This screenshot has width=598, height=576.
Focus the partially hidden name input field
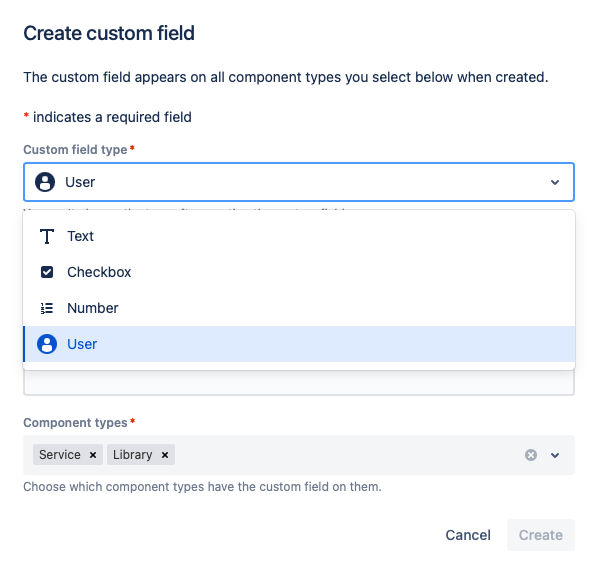(x=299, y=383)
